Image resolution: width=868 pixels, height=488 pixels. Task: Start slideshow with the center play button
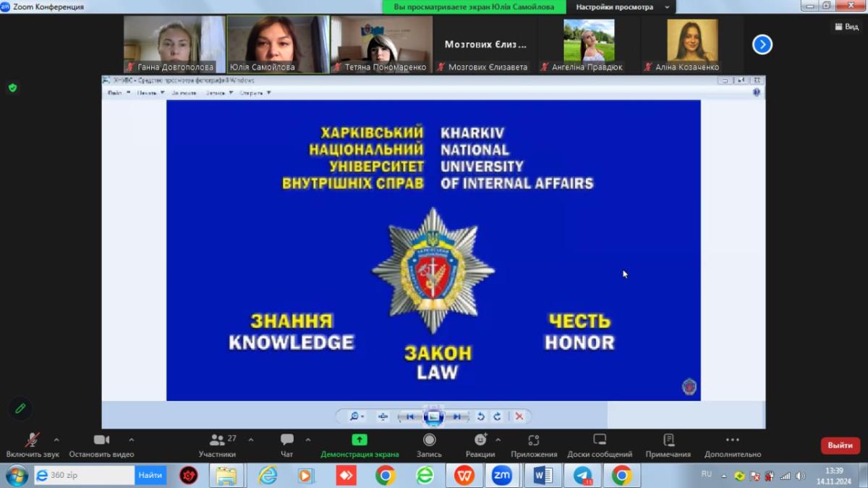[433, 416]
